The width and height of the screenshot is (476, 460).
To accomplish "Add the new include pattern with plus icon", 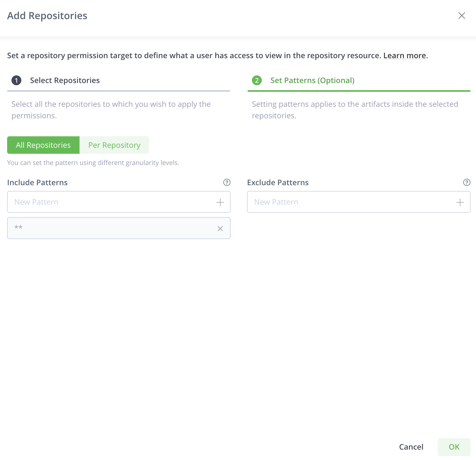I will (220, 202).
